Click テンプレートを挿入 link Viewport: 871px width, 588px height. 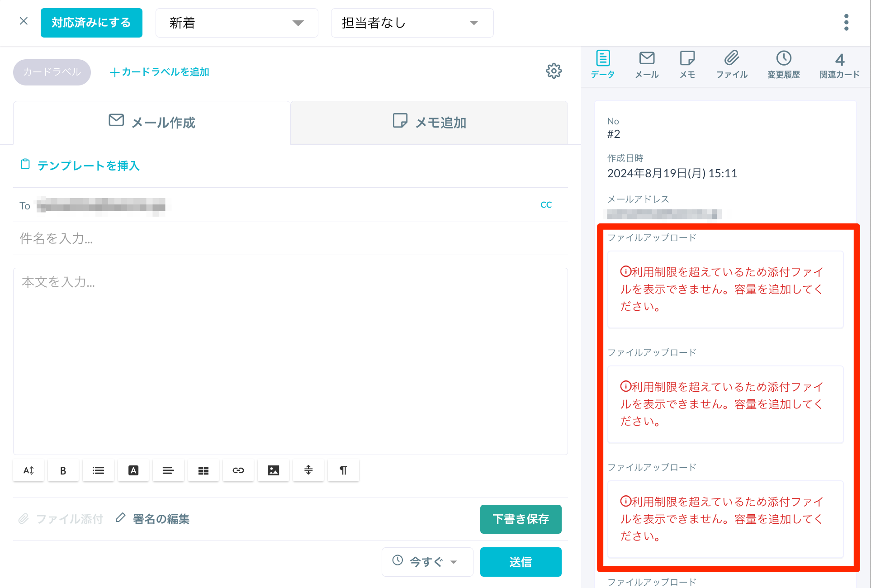pos(88,166)
